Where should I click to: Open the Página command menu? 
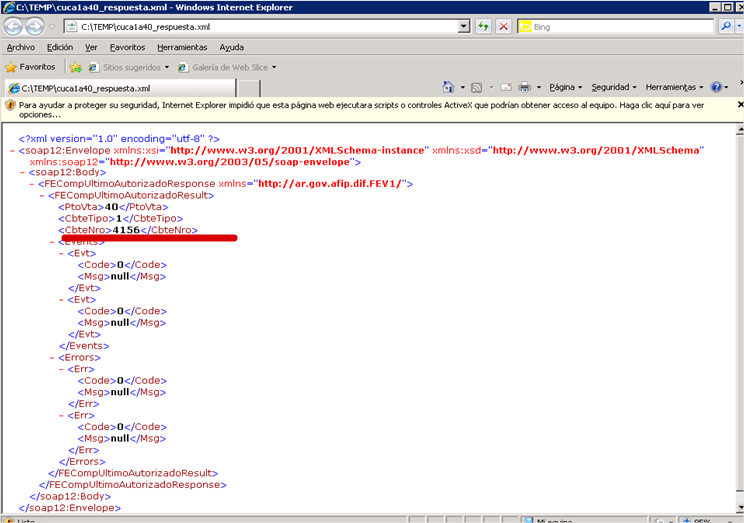566,87
